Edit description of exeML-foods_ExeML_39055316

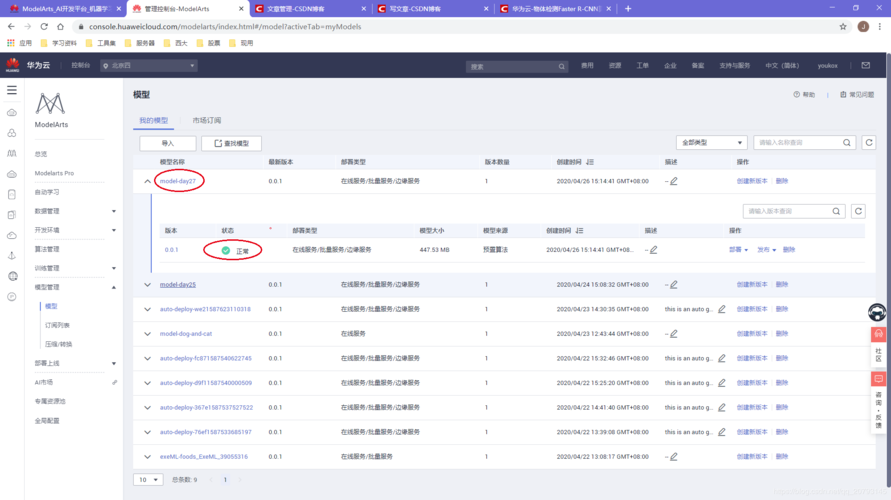click(x=674, y=457)
